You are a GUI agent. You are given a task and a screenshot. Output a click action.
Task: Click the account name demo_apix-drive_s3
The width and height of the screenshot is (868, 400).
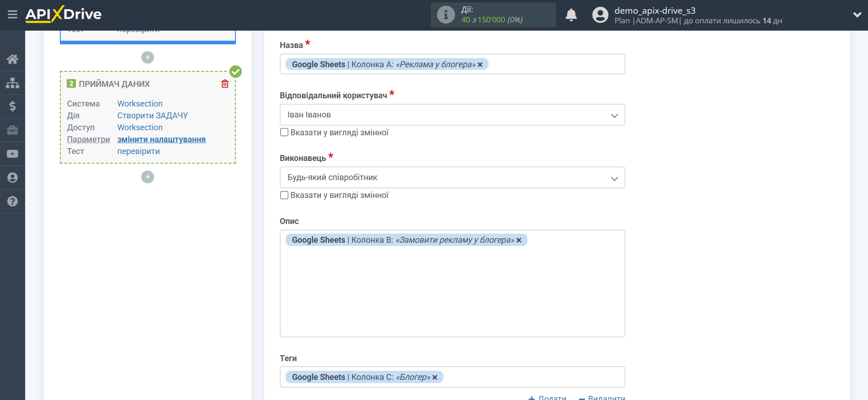[655, 11]
